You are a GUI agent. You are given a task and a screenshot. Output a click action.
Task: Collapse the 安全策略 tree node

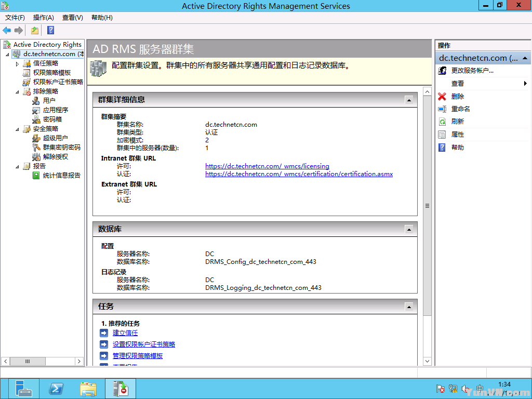click(x=17, y=129)
